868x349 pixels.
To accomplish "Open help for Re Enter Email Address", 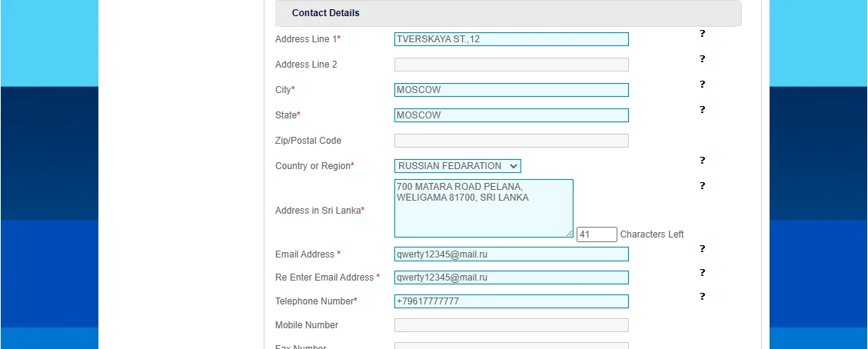I will click(702, 273).
